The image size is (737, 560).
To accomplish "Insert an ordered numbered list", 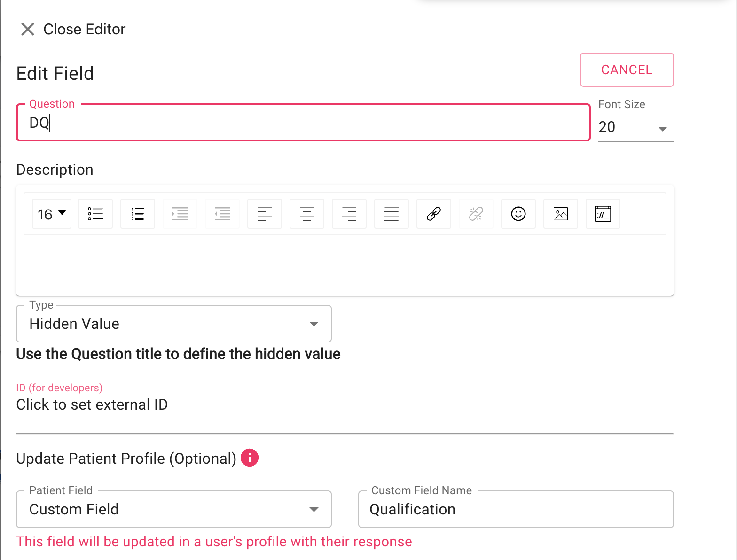I will click(138, 214).
